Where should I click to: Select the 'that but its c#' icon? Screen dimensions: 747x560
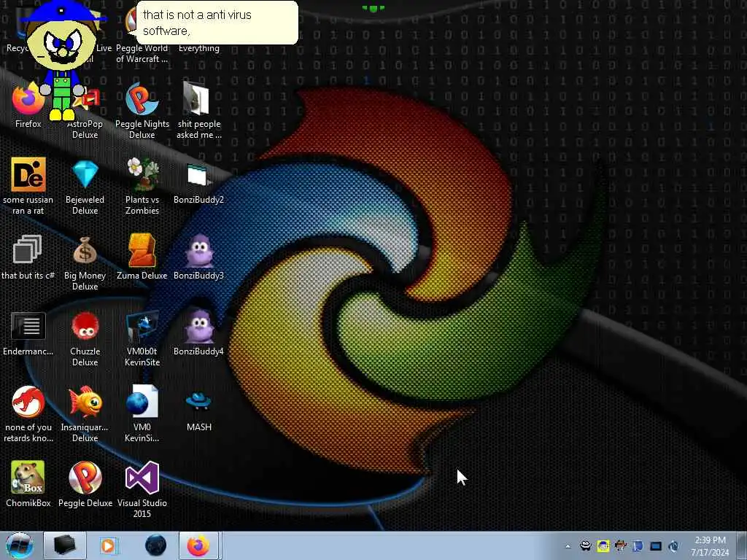28,256
